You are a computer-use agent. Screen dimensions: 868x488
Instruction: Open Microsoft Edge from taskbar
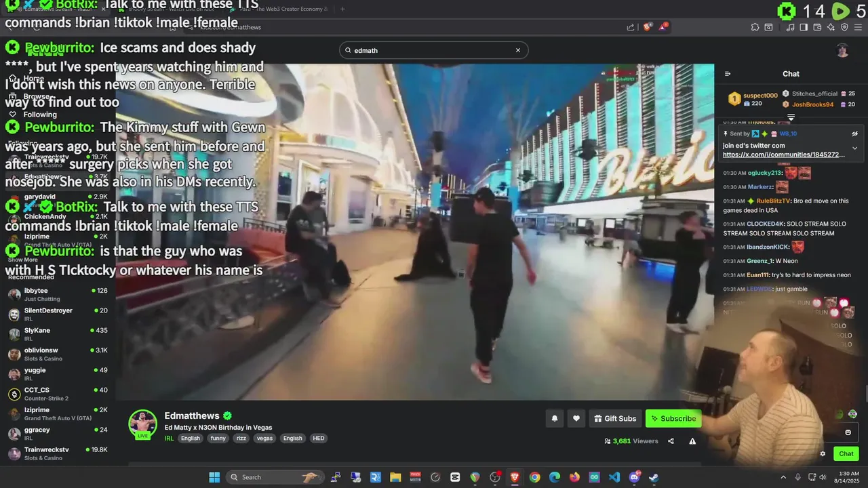click(555, 477)
